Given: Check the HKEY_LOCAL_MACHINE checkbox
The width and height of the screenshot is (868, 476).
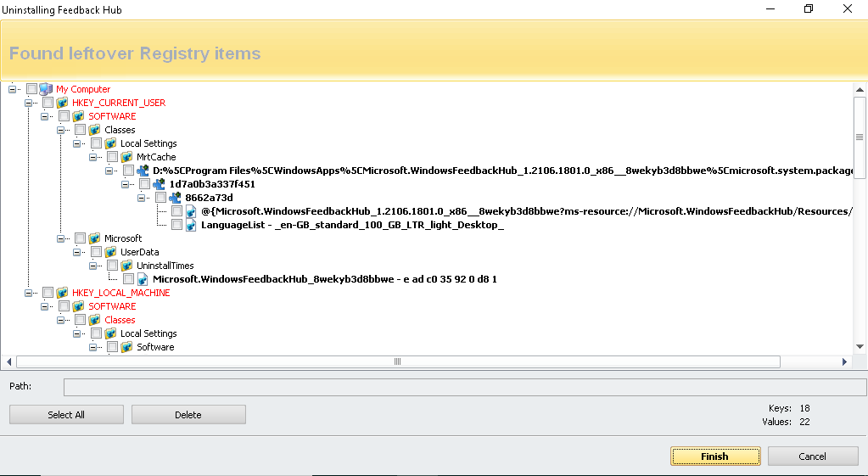Looking at the screenshot, I should click(48, 292).
